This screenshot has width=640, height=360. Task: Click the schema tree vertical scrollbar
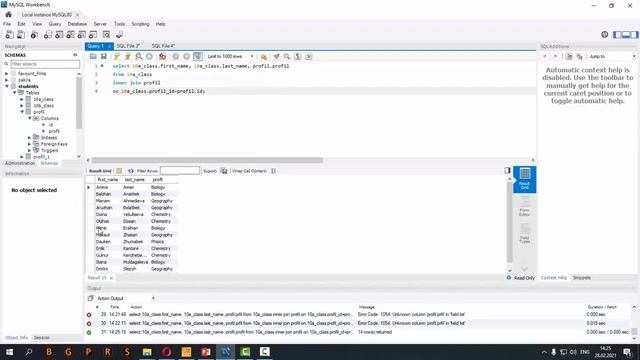pos(79,102)
